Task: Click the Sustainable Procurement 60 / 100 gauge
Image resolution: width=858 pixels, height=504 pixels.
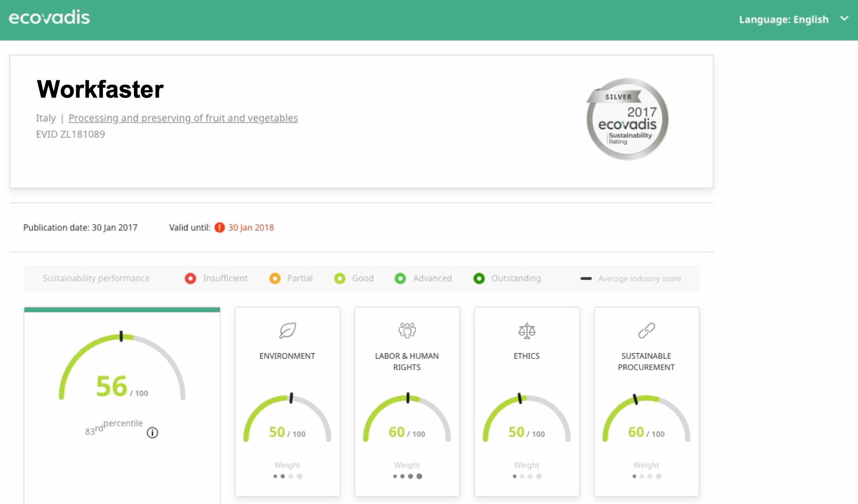Action: pyautogui.click(x=646, y=417)
